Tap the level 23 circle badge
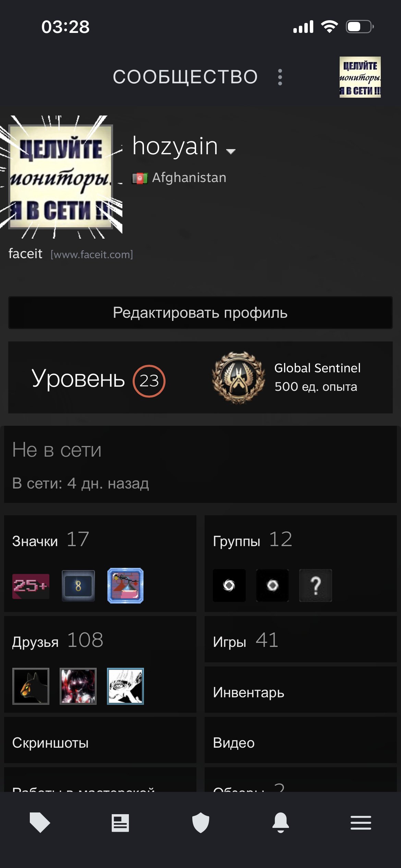Image resolution: width=401 pixels, height=868 pixels. 149,381
